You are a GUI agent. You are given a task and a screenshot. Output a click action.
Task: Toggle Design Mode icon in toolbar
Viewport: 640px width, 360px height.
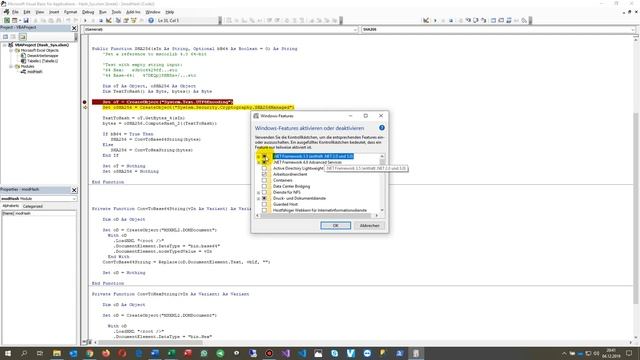pyautogui.click(x=109, y=20)
